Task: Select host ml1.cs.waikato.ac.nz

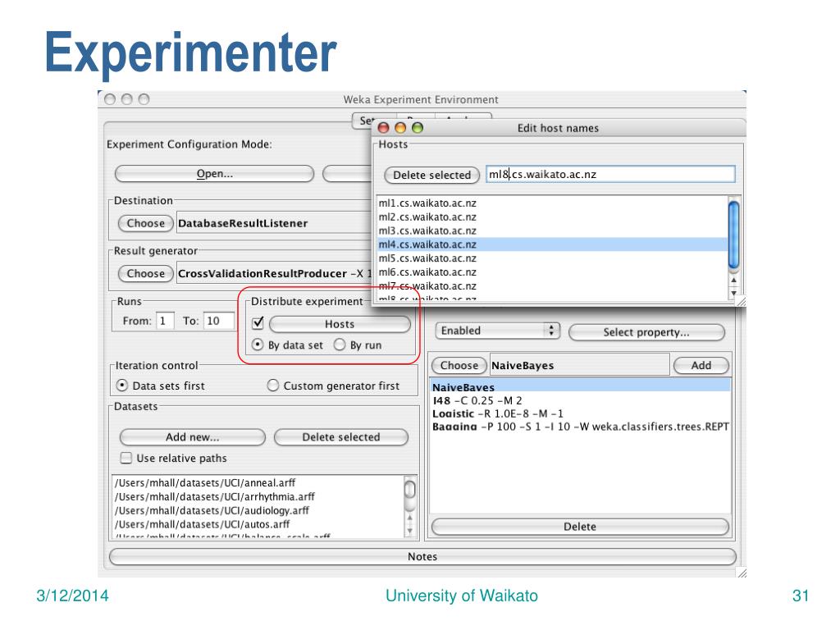Action: pos(552,203)
